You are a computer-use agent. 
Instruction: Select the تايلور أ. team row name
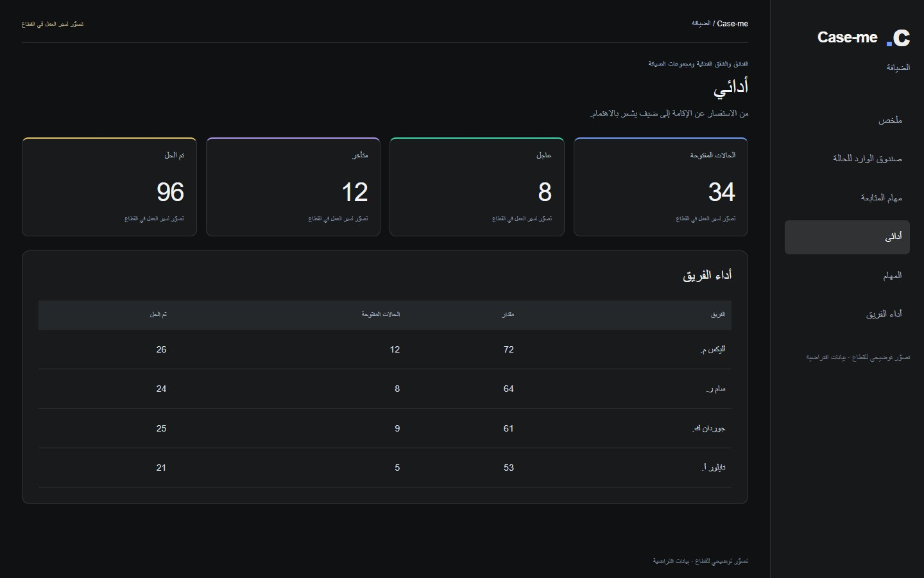714,468
